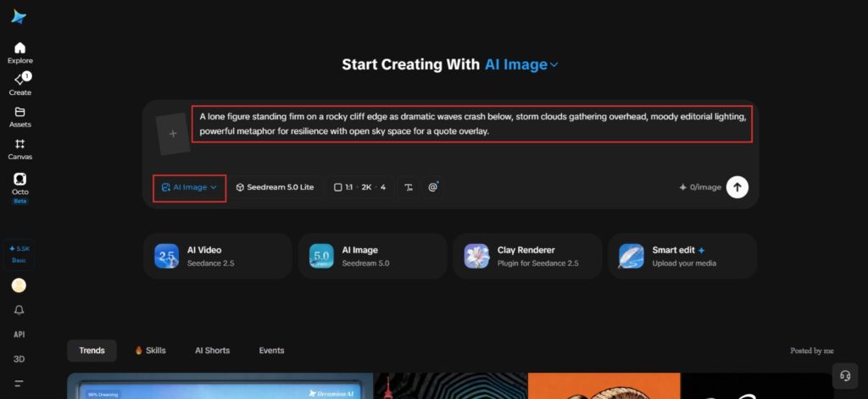Open the sidebar more menu icon

click(19, 383)
